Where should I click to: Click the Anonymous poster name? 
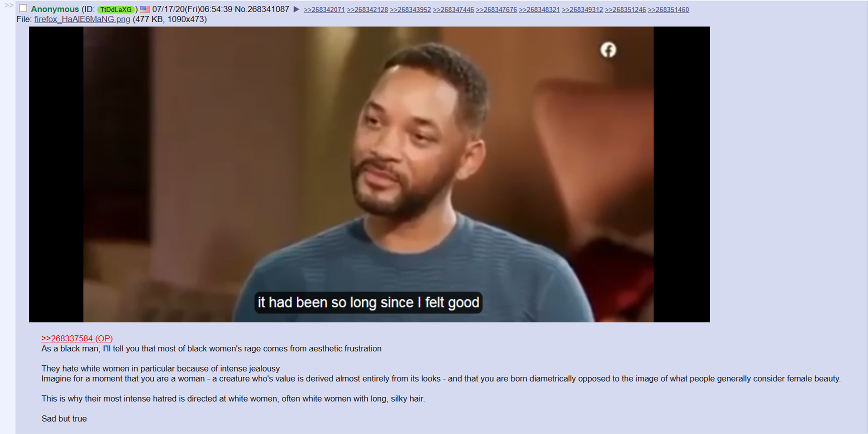click(x=55, y=9)
